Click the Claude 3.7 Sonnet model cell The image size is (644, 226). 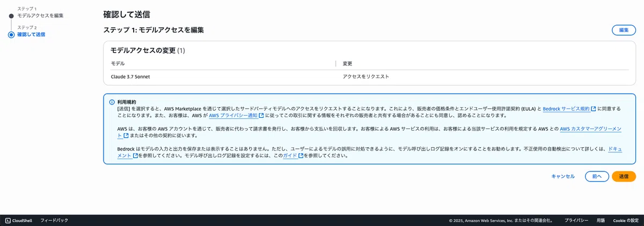click(x=130, y=77)
